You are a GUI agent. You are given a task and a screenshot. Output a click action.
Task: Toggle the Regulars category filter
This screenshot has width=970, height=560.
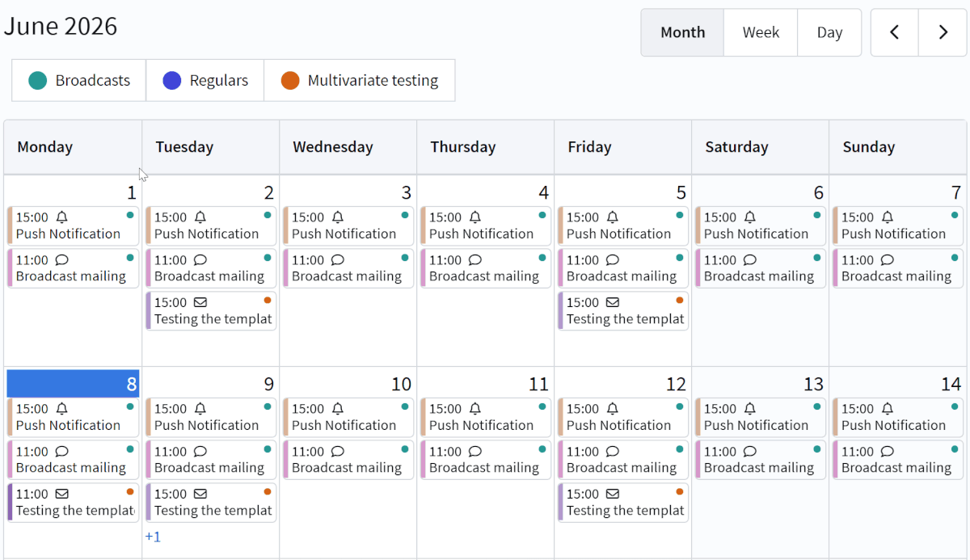[x=205, y=80]
